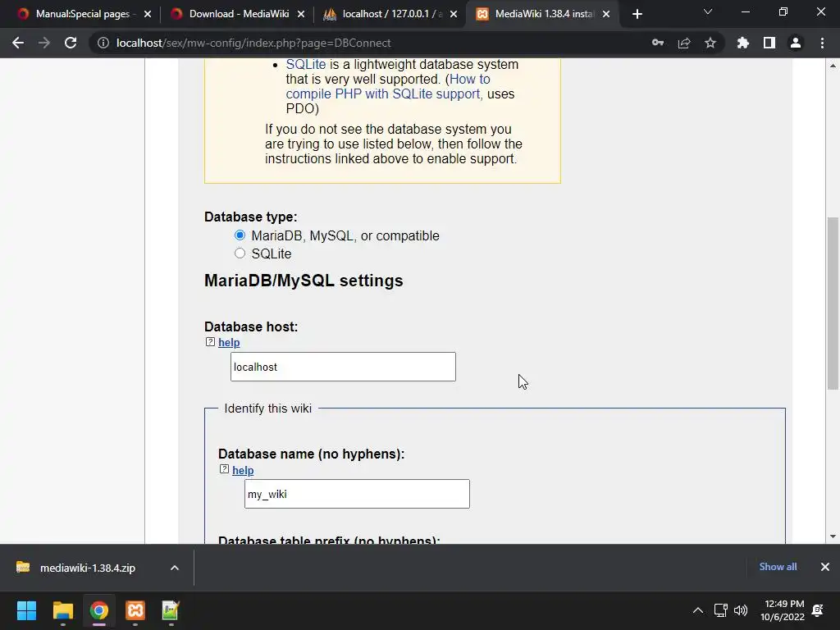Click the help icon beside Database name

[224, 469]
